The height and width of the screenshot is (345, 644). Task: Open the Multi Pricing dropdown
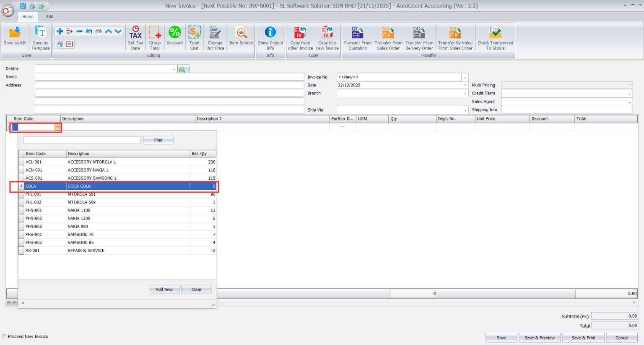(x=629, y=85)
